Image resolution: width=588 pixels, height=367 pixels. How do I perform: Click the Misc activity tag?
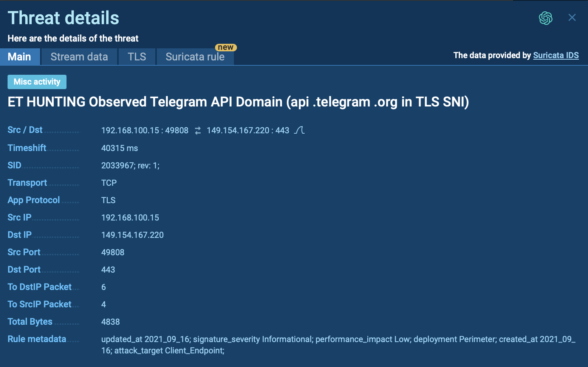pyautogui.click(x=37, y=82)
